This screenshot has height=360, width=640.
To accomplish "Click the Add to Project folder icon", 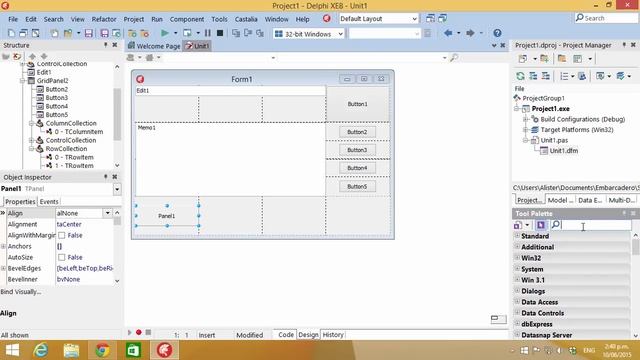I will [132, 33].
